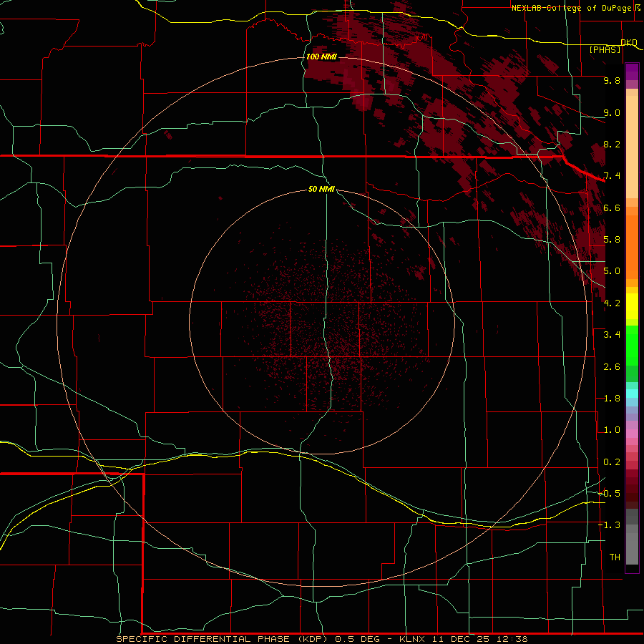Click the 0.5 DEG elevation text in caption
The image size is (644, 644).
coord(356,639)
